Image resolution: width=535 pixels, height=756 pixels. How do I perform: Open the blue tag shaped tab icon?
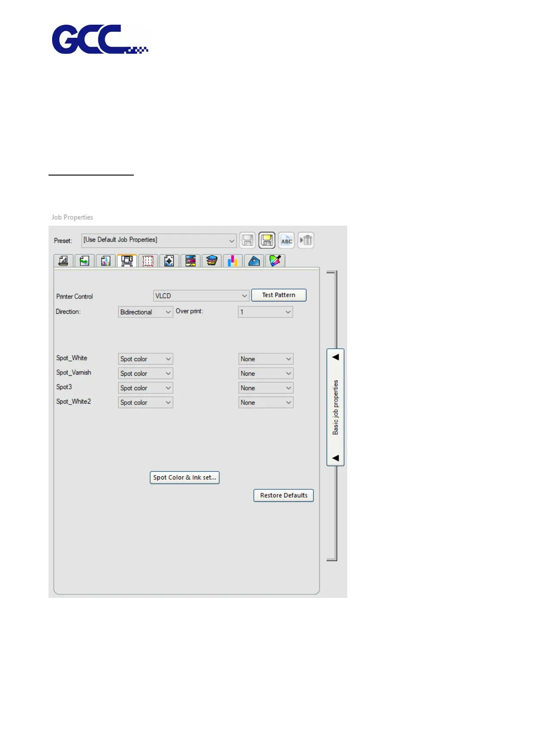click(254, 261)
